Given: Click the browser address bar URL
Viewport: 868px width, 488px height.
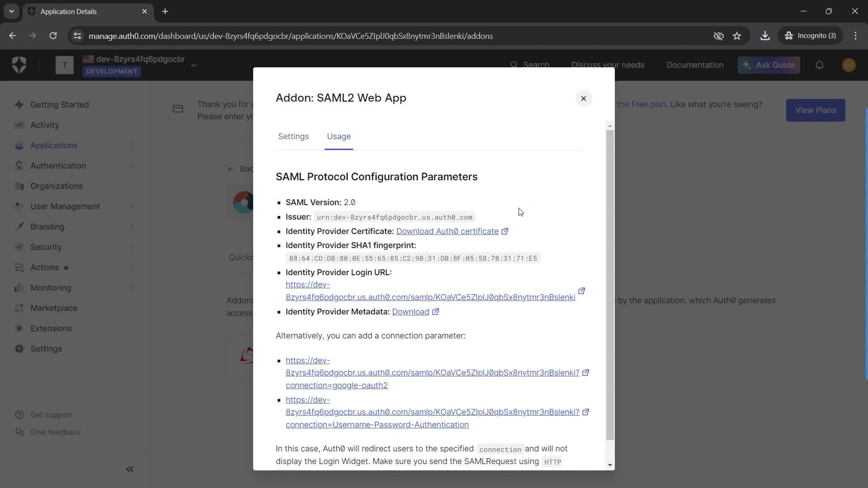Looking at the screenshot, I should point(291,36).
